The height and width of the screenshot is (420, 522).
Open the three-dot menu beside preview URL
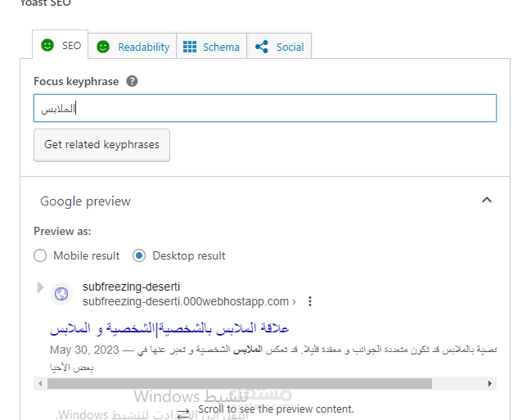(x=310, y=301)
